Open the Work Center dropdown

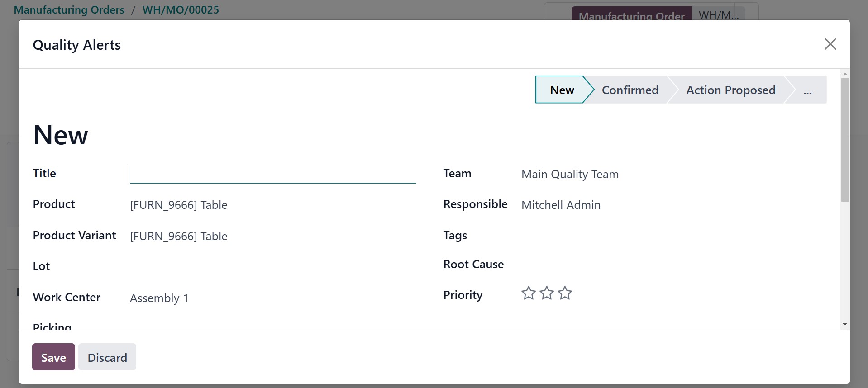coord(272,298)
